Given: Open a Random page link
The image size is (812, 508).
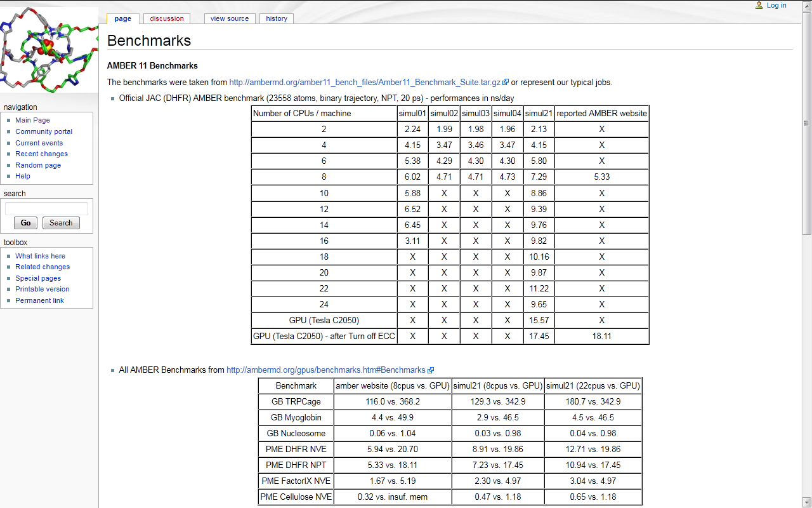Looking at the screenshot, I should [x=38, y=165].
